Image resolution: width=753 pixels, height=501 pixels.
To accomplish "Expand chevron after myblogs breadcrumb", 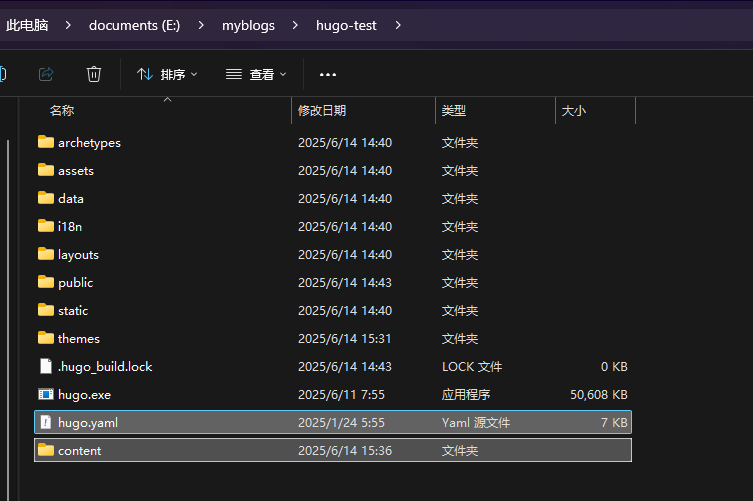I will [x=295, y=25].
